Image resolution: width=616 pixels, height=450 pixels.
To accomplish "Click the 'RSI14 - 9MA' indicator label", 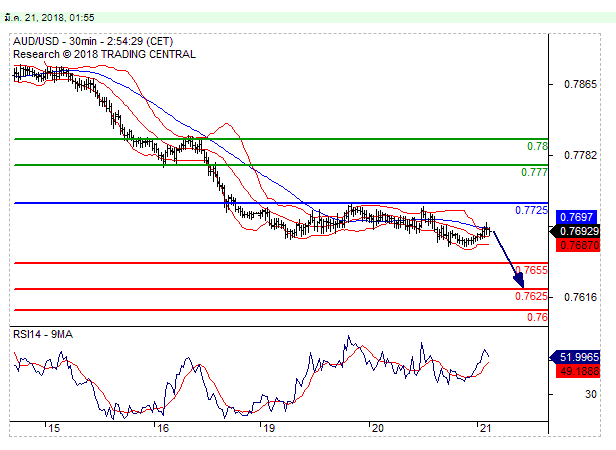I will click(43, 334).
